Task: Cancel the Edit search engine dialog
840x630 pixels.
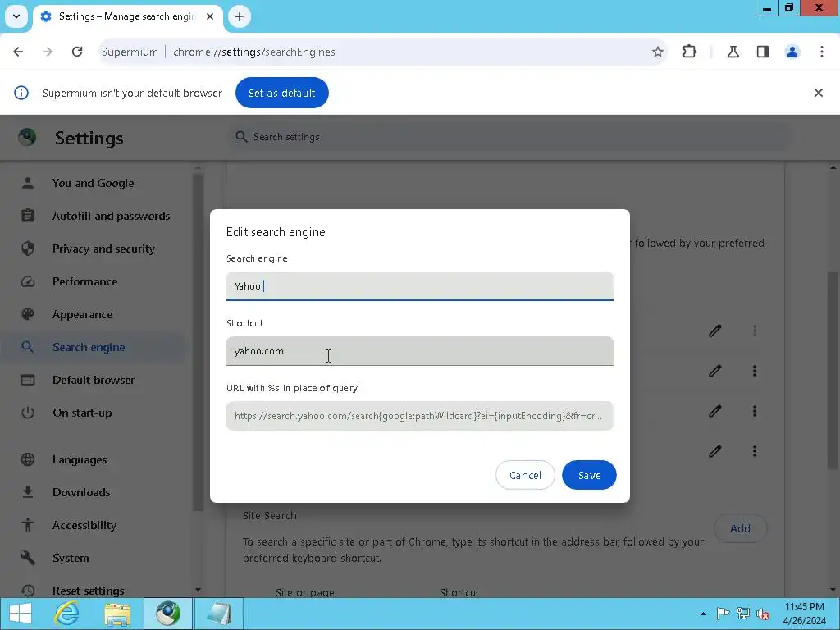Action: (525, 475)
